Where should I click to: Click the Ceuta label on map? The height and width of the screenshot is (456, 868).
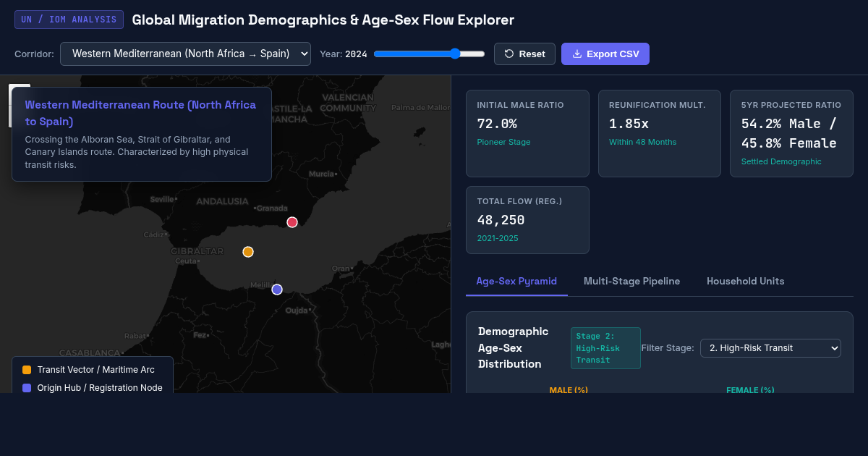click(186, 261)
